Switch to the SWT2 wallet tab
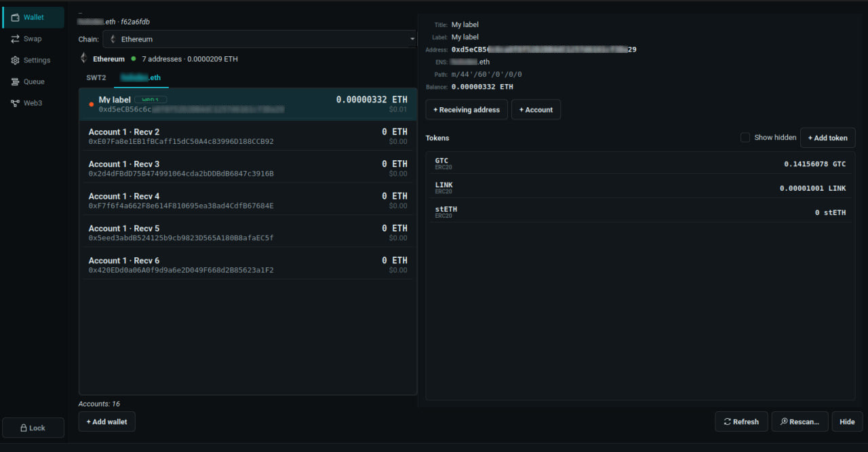The height and width of the screenshot is (452, 868). click(96, 77)
